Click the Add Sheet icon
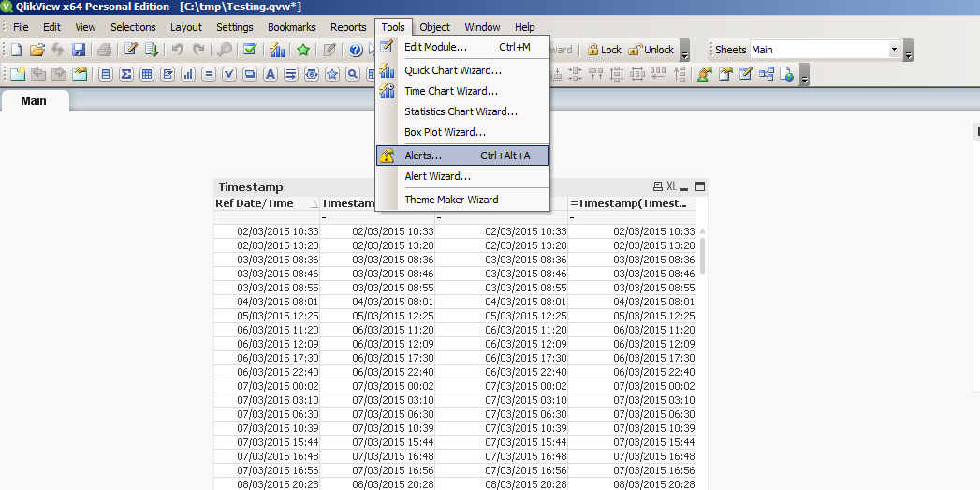Image resolution: width=980 pixels, height=490 pixels. tap(18, 74)
